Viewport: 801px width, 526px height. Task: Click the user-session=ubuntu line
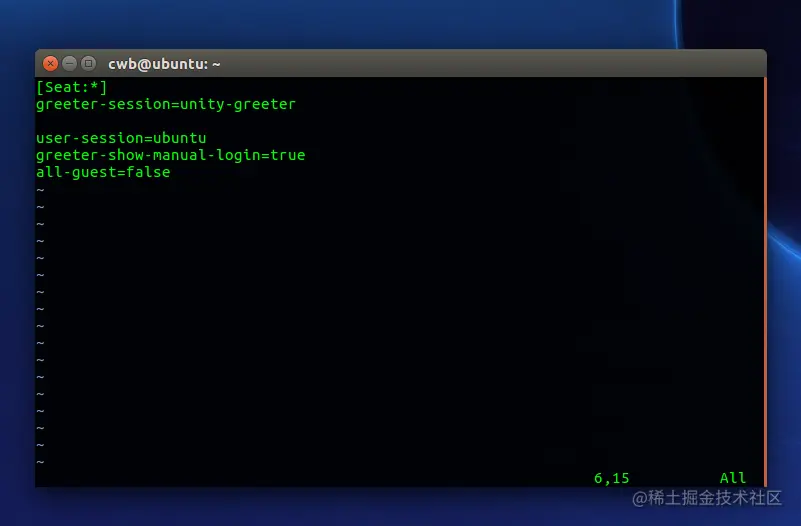(x=121, y=138)
